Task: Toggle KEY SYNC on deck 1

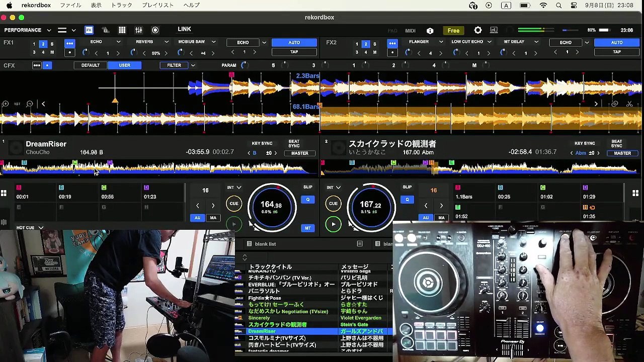Action: coord(262,143)
